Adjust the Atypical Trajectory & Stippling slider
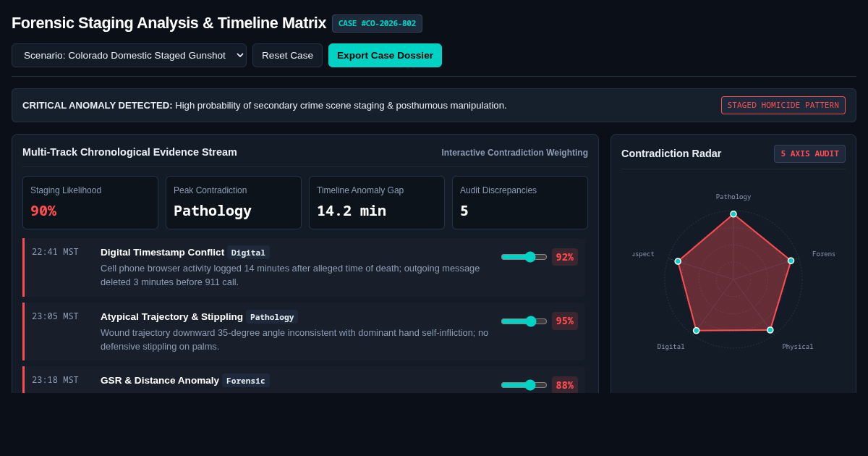868x456 pixels. pos(524,321)
